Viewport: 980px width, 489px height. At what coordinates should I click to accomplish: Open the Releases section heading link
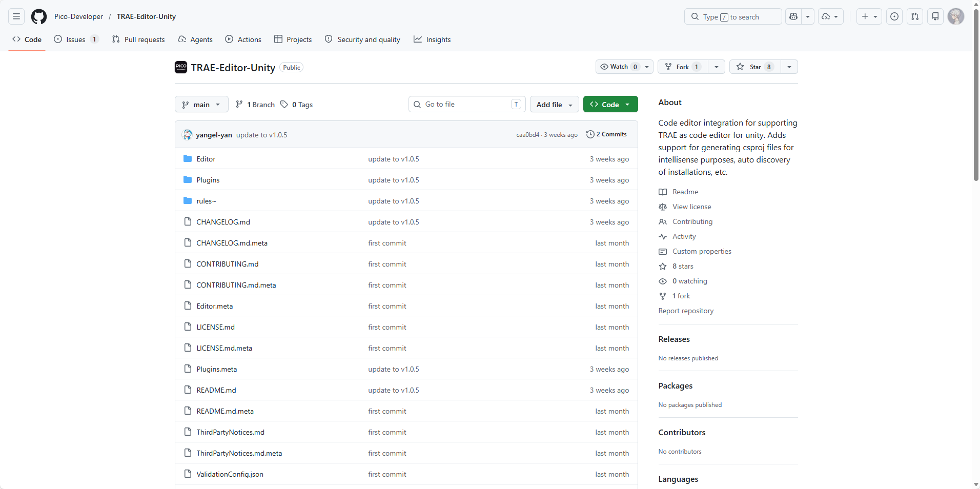674,339
